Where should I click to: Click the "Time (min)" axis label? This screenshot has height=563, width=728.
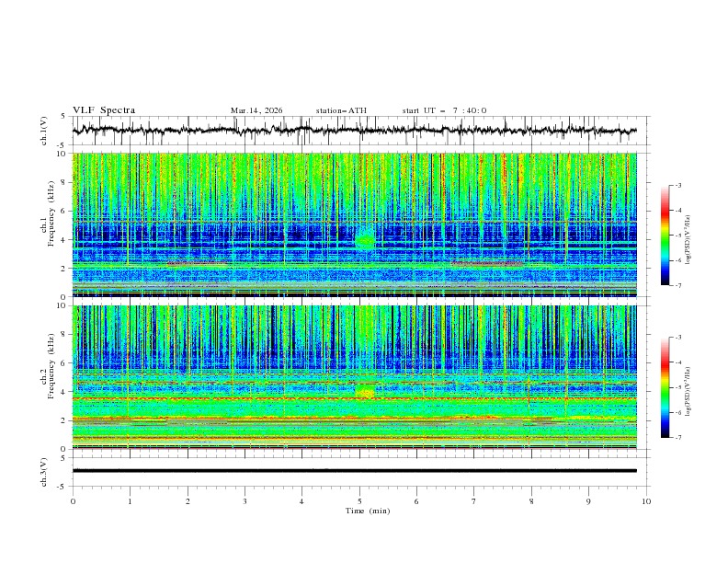368,511
